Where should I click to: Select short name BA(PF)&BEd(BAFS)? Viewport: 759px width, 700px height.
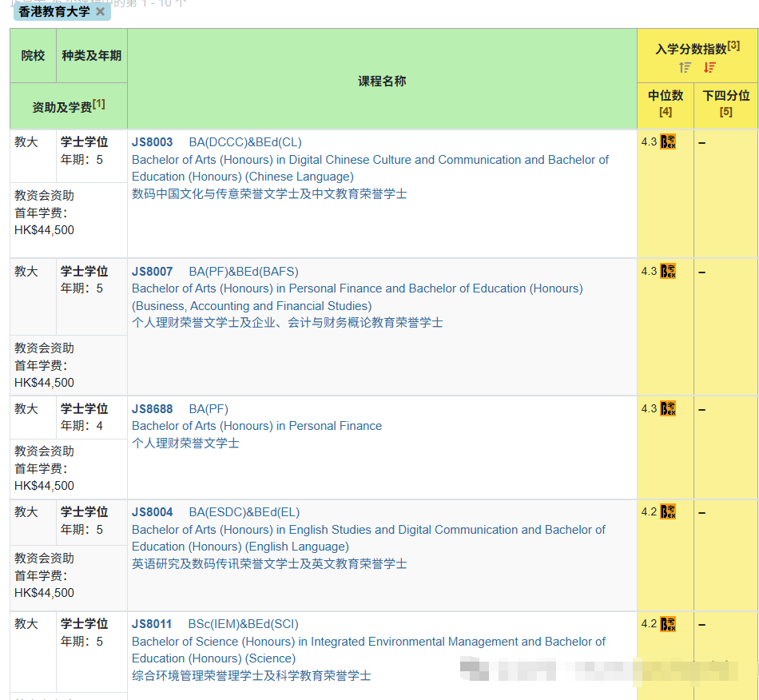(244, 272)
